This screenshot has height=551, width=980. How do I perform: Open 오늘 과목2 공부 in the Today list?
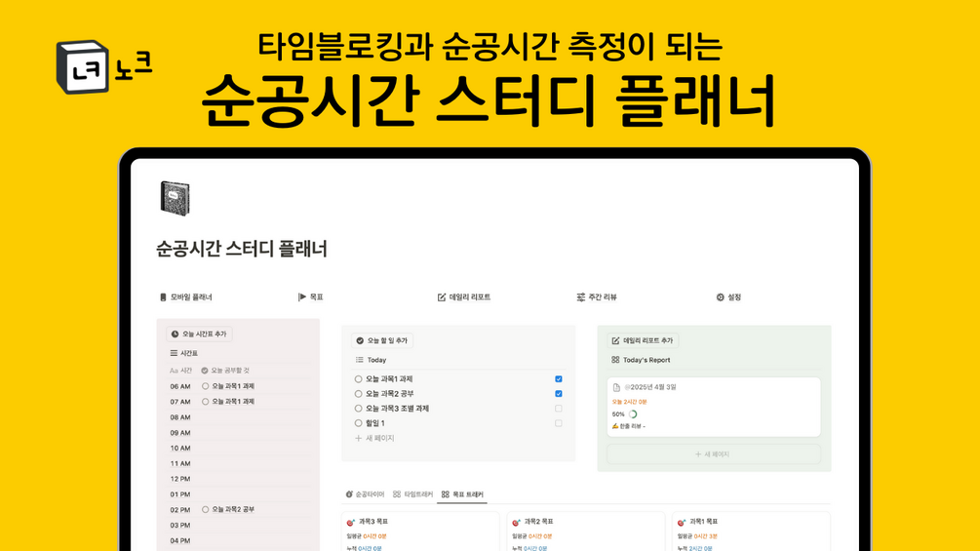pyautogui.click(x=389, y=394)
